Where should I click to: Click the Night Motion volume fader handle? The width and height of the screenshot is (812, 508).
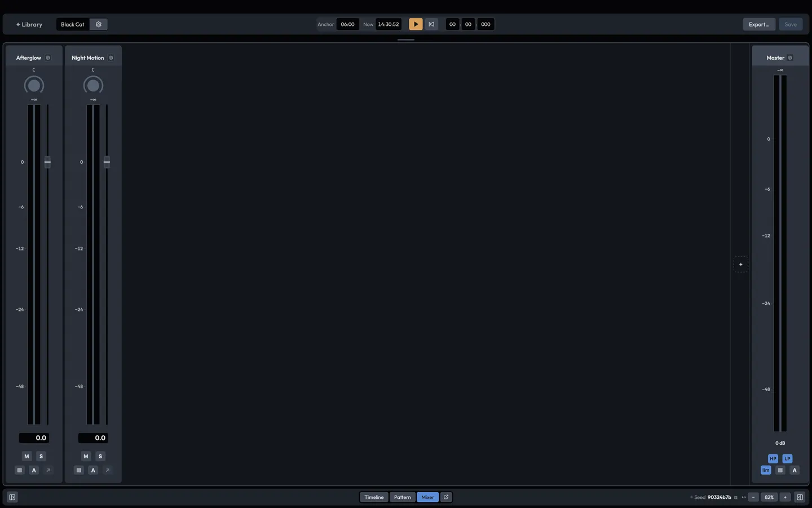point(107,162)
